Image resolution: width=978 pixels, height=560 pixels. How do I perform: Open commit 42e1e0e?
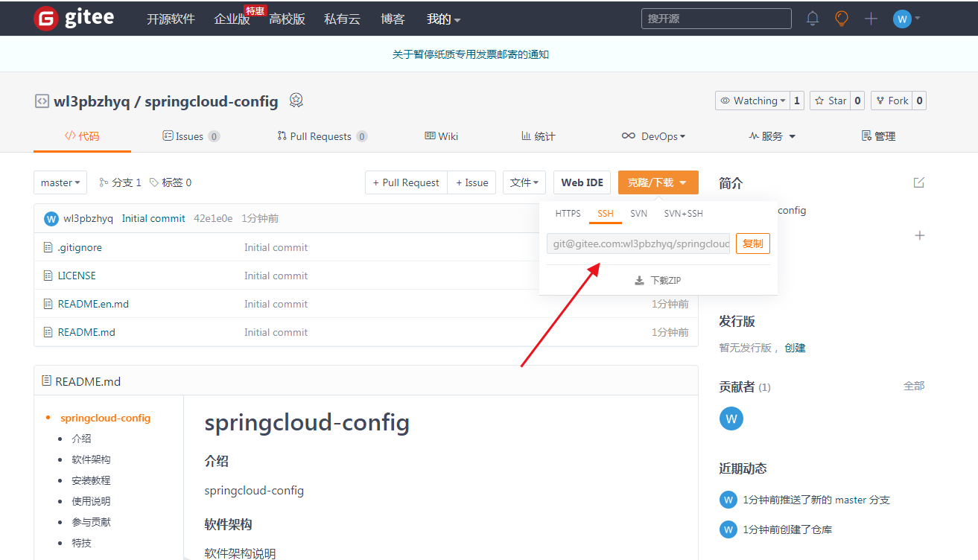213,218
